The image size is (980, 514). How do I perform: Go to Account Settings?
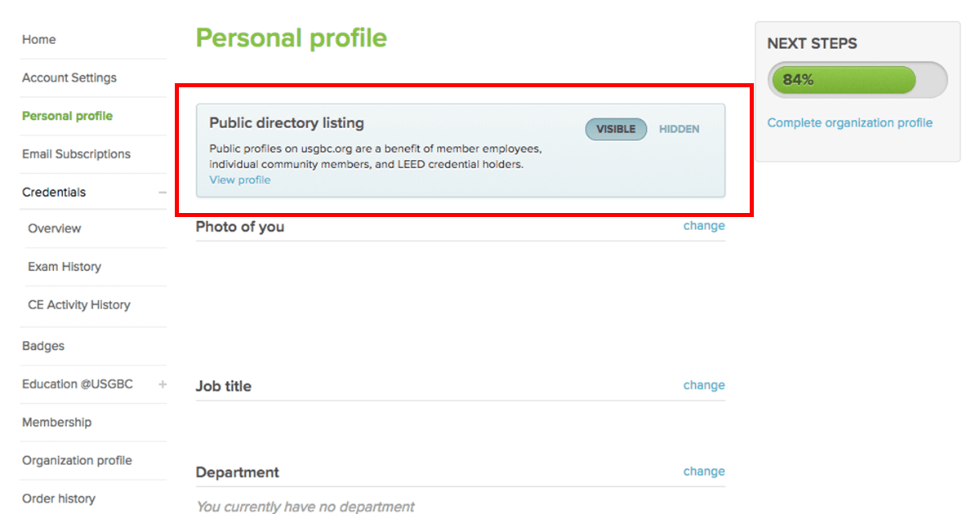(69, 78)
